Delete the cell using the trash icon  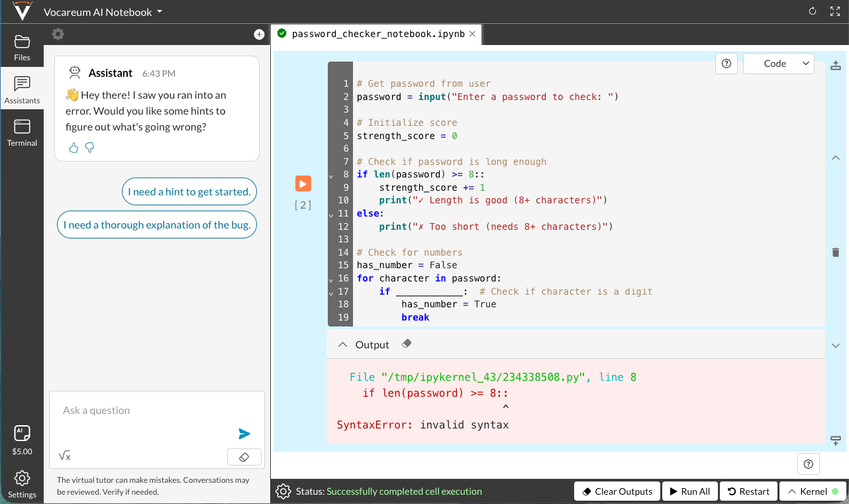pyautogui.click(x=835, y=252)
